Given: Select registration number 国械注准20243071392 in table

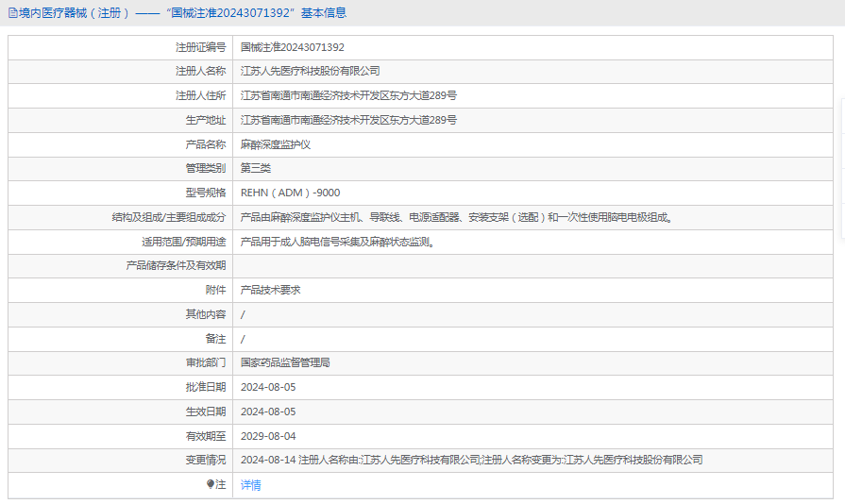Looking at the screenshot, I should (x=292, y=47).
